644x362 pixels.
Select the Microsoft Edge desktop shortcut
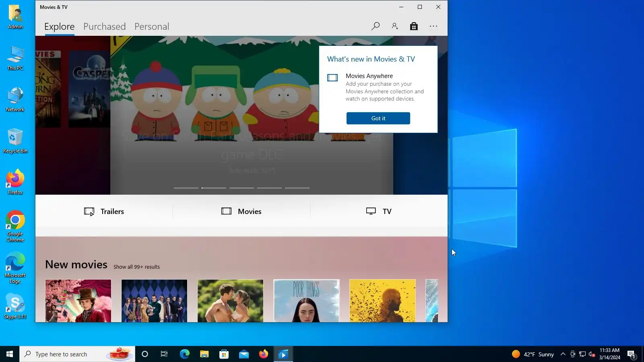[x=15, y=268]
